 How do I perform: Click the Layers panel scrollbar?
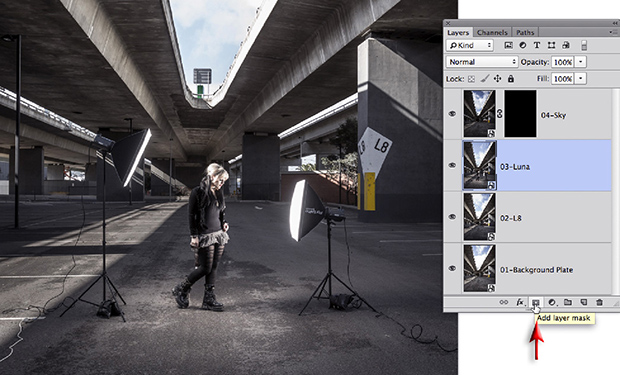(x=615, y=192)
